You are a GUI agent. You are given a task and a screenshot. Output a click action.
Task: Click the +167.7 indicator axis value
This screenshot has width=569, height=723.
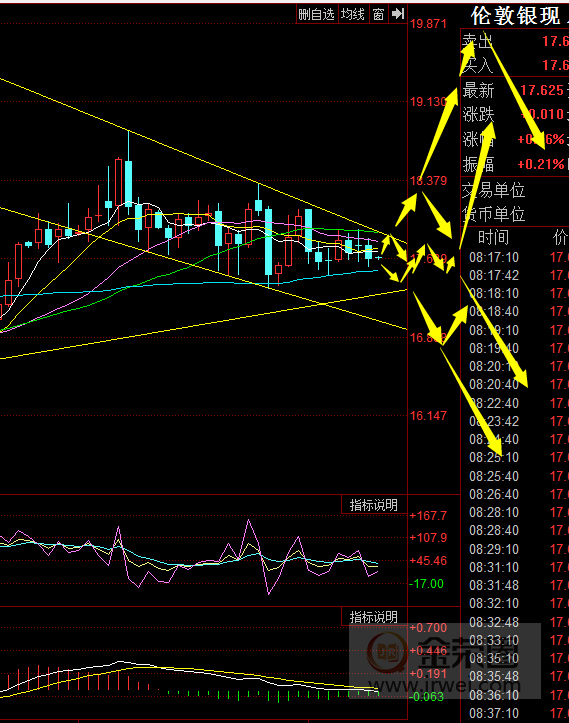point(428,515)
